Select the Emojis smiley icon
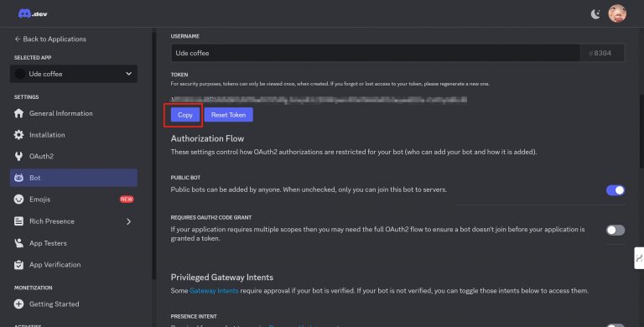This screenshot has width=644, height=327. pyautogui.click(x=19, y=200)
